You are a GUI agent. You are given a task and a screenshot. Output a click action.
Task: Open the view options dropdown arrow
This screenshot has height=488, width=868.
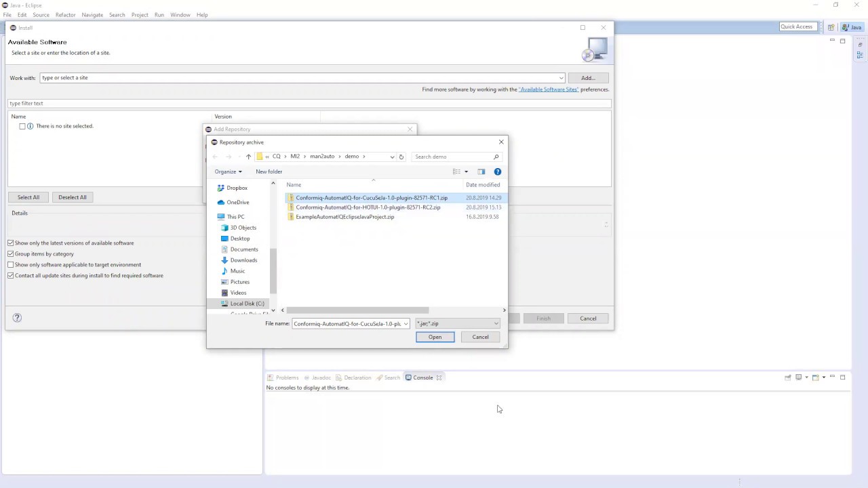(x=466, y=171)
